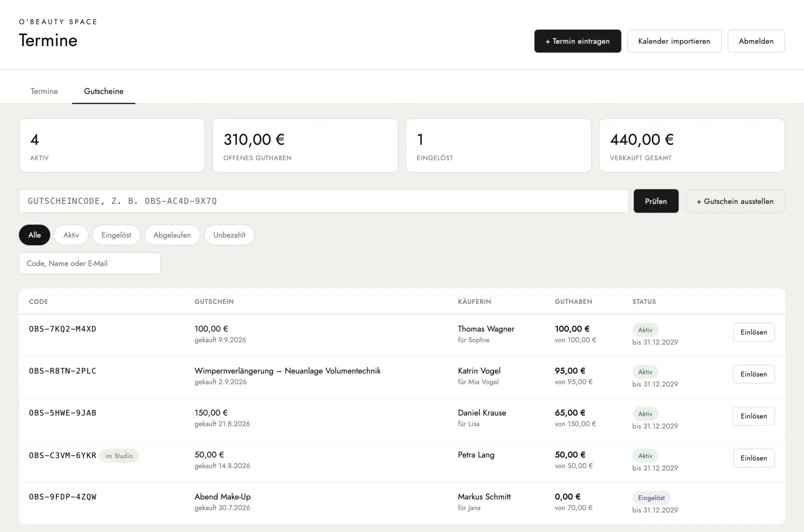Click Einlösen in the Daniel Krause row
The image size is (804, 532).
point(754,416)
